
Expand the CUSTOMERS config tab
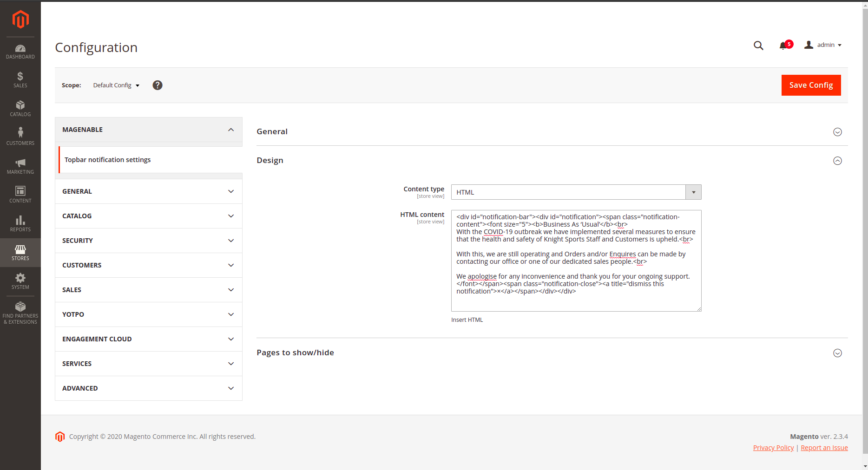[x=149, y=265]
